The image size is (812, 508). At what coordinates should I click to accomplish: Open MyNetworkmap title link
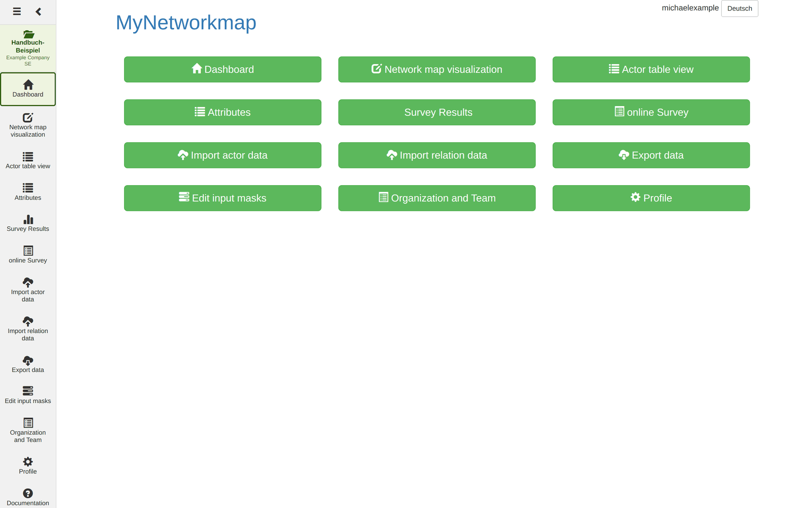(x=186, y=23)
